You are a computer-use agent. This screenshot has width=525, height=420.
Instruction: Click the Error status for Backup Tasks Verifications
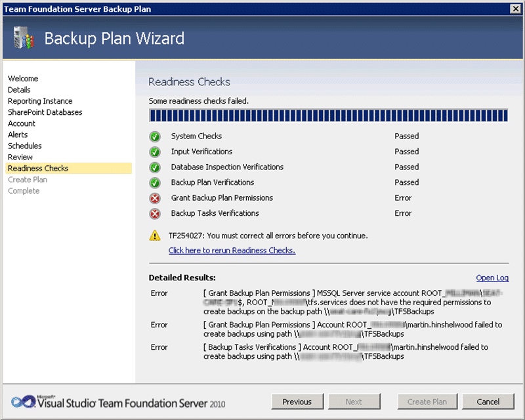(403, 213)
